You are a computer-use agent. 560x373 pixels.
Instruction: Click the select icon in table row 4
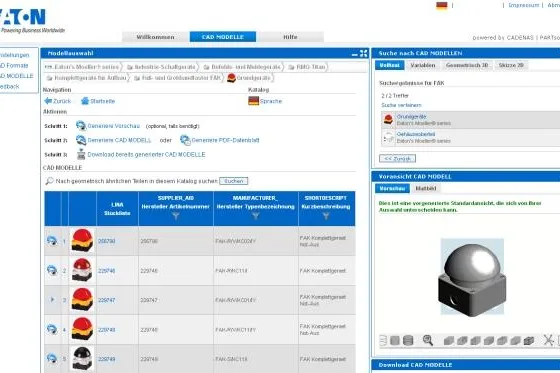point(52,329)
